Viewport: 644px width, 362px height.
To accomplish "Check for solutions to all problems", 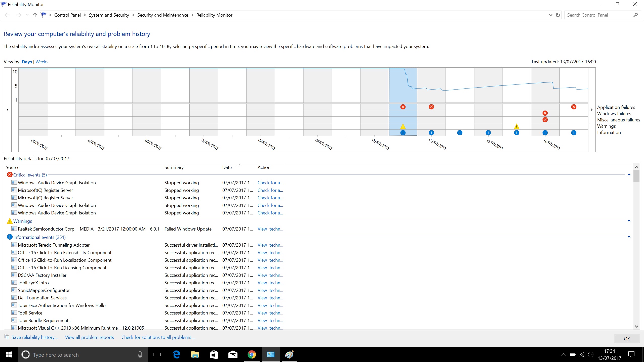I will click(158, 337).
